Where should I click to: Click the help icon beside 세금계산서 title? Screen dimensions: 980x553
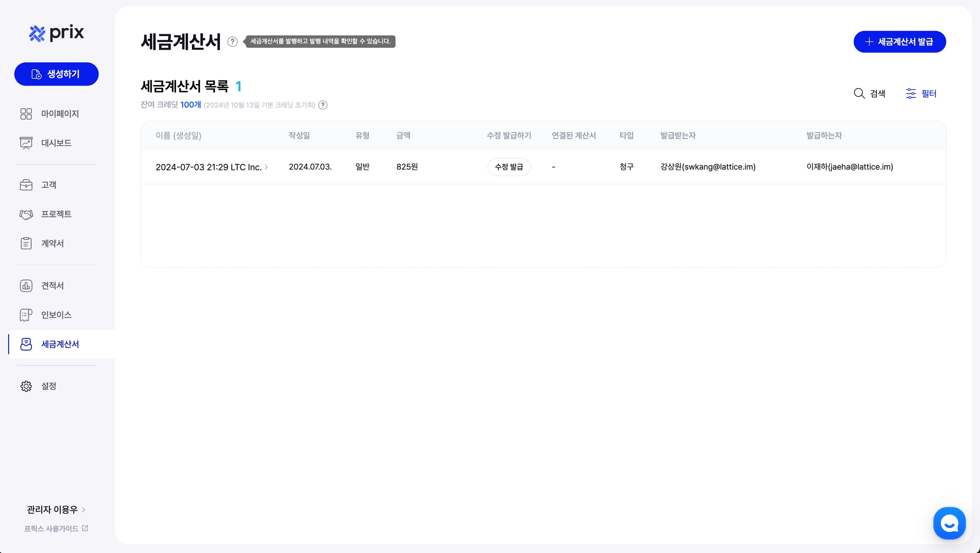[232, 41]
